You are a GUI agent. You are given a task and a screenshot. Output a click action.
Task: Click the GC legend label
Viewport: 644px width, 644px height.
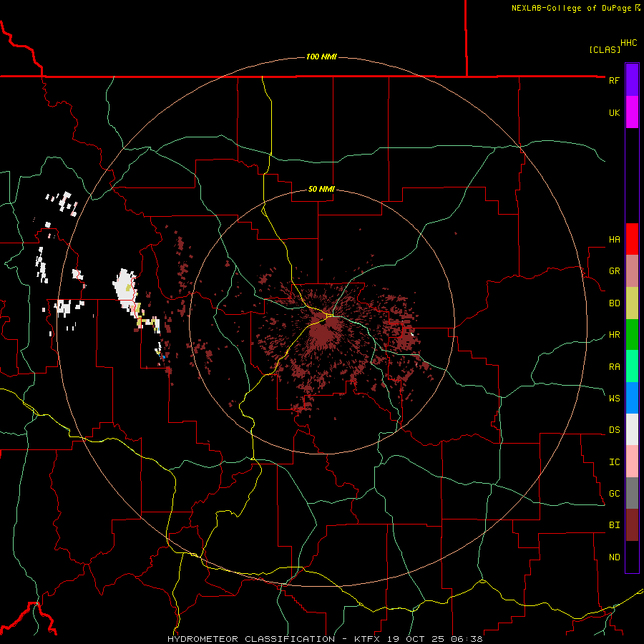614,494
